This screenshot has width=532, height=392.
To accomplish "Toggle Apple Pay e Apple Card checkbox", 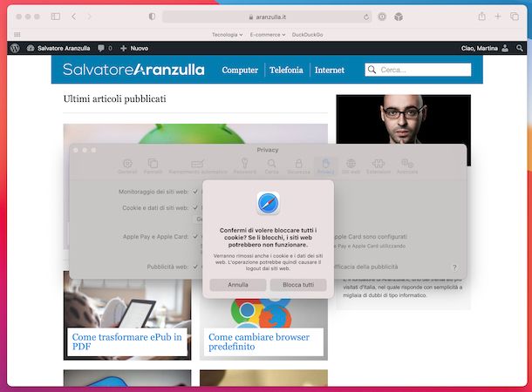I will (x=195, y=236).
